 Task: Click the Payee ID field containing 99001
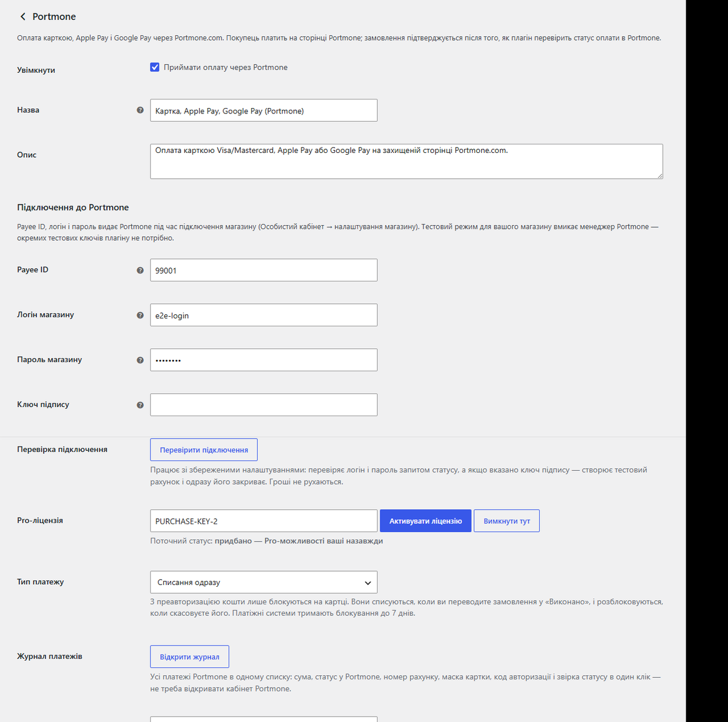(x=263, y=270)
